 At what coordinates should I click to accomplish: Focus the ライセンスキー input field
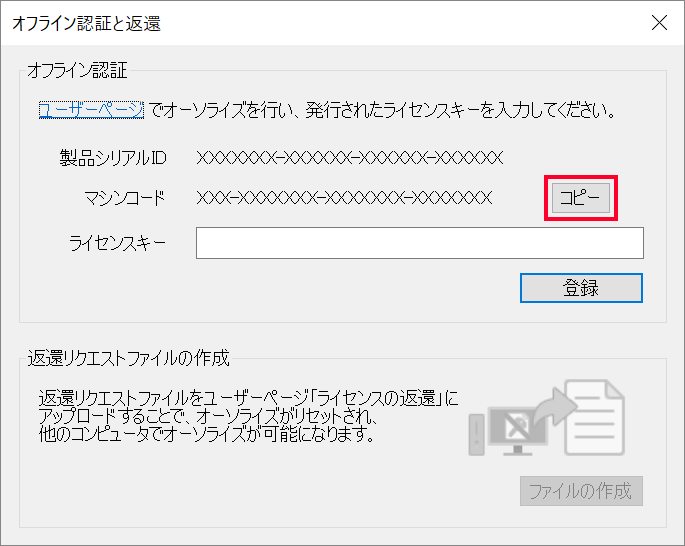(x=420, y=243)
